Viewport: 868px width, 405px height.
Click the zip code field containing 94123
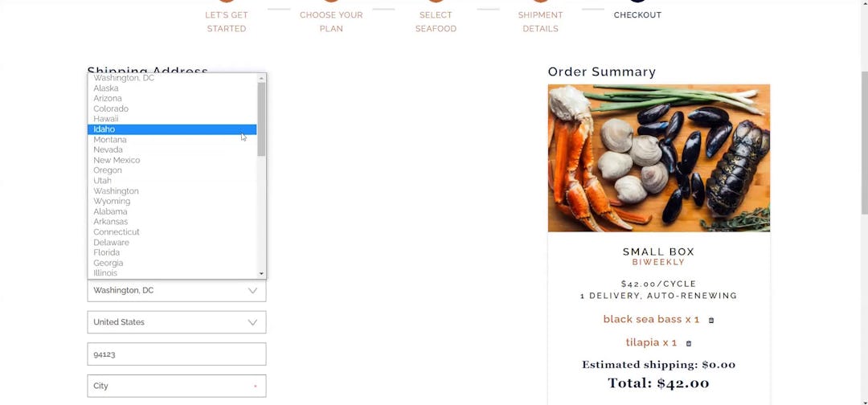[177, 354]
